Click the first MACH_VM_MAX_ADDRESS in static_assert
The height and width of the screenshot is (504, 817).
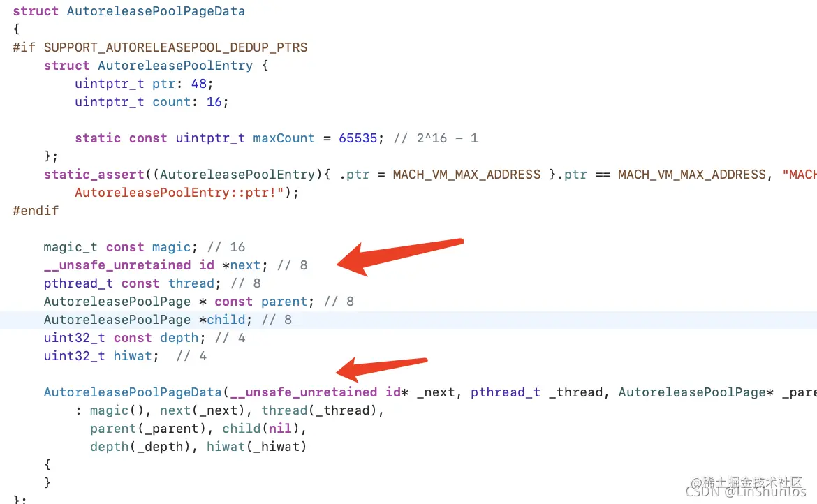coord(466,175)
